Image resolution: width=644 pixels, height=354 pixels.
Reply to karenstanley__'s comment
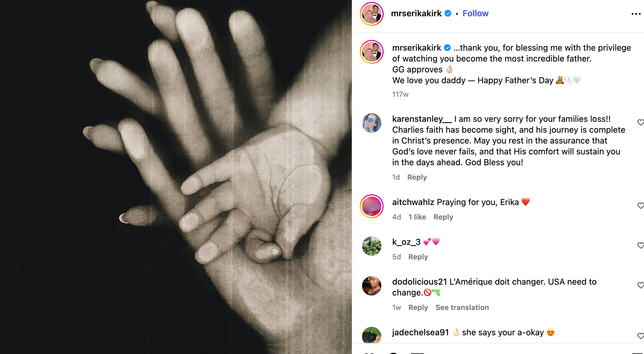click(417, 177)
